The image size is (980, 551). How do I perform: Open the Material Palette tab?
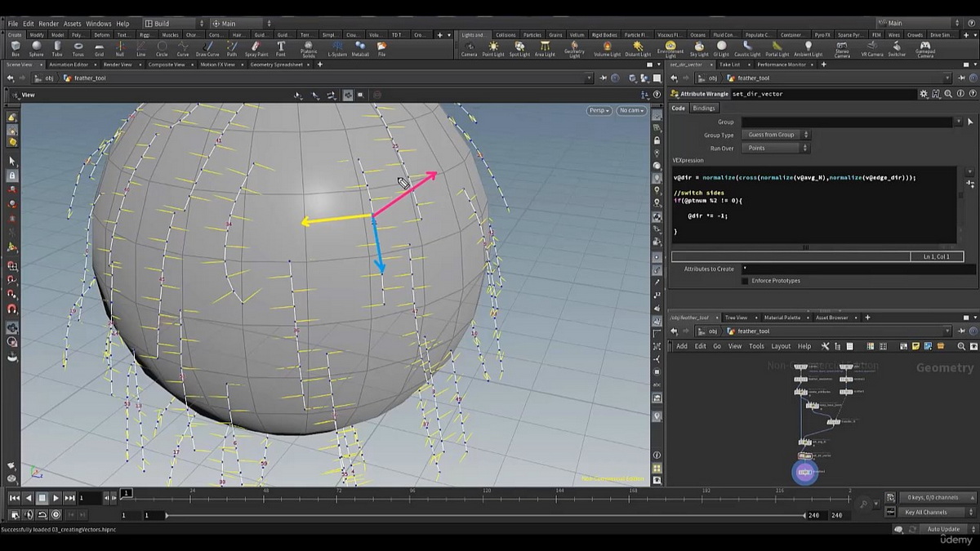click(782, 318)
